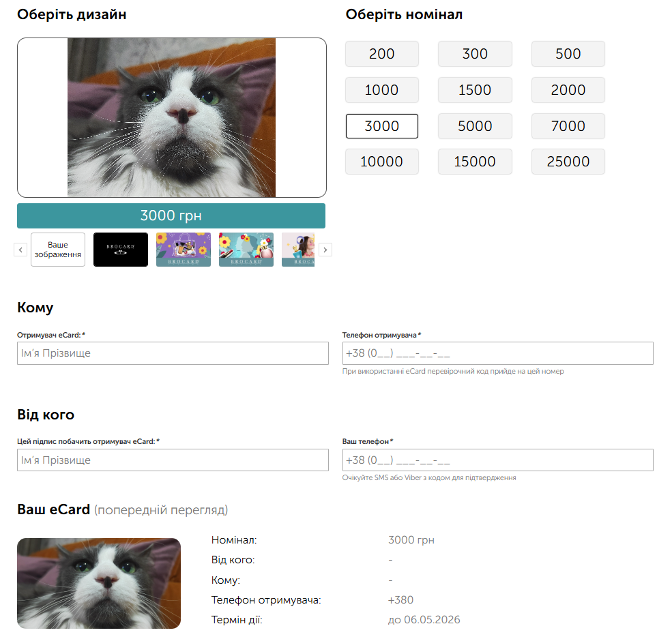Pick the teal perfume bottle card design
This screenshot has width=672, height=639.
pyautogui.click(x=246, y=250)
